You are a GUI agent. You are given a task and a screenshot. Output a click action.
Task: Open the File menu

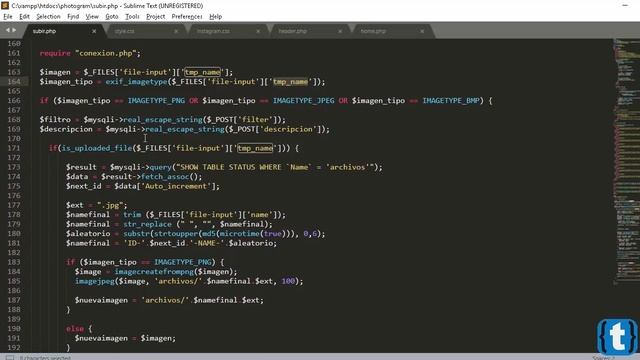pos(8,17)
